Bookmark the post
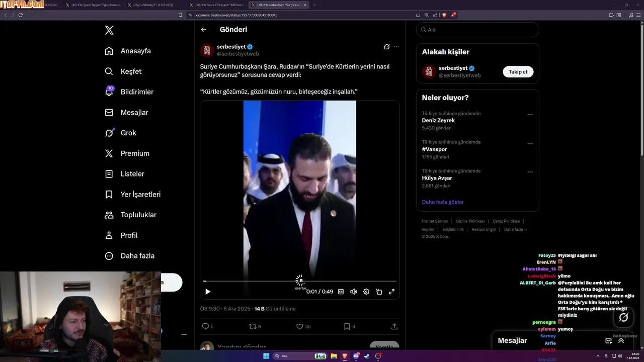Image resolution: width=644 pixels, height=362 pixels. (x=347, y=326)
